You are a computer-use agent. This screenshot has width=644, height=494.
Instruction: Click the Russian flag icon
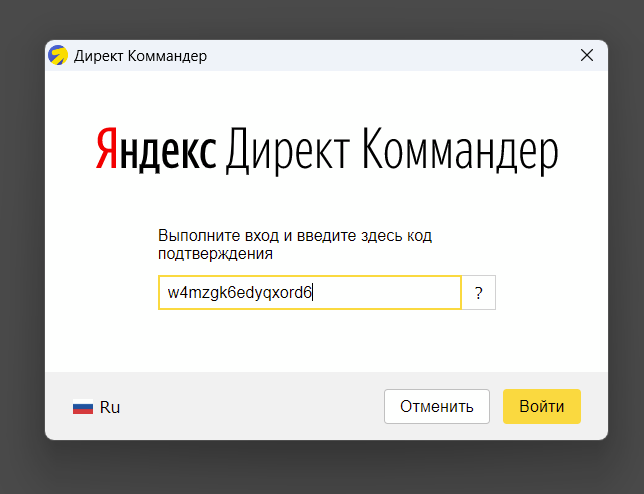click(x=83, y=407)
